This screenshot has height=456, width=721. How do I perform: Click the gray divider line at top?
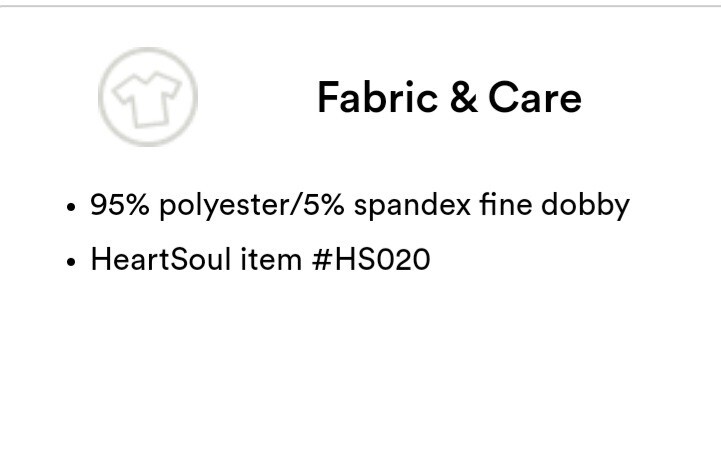point(360,6)
